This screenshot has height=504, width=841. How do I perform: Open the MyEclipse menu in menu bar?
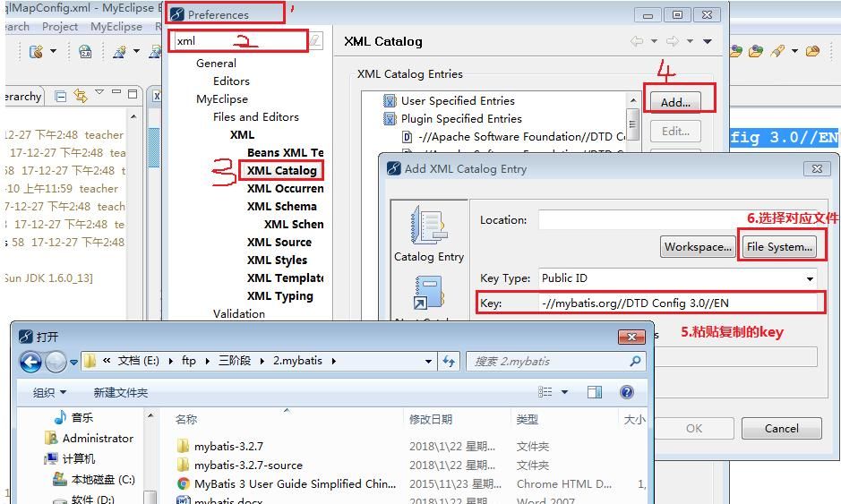tap(116, 27)
